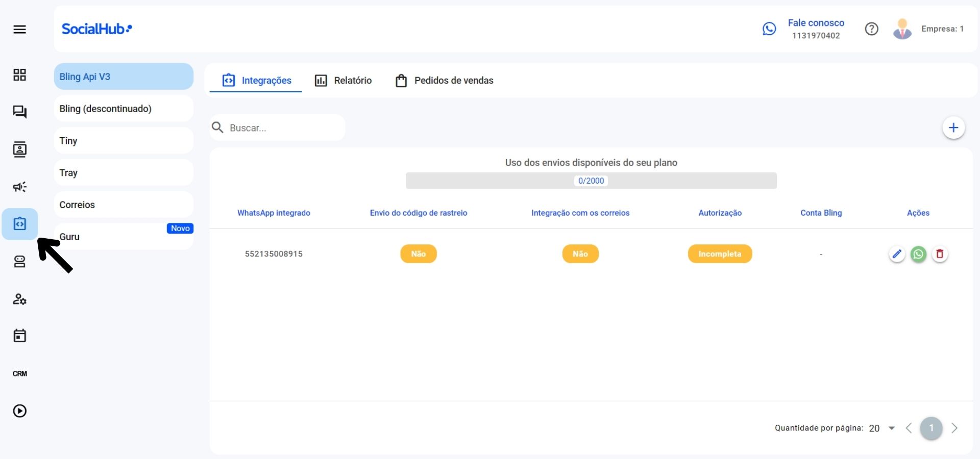Viewport: 980px width, 459px height.
Task: Toggle the hamburger menu at top left
Action: 20,29
